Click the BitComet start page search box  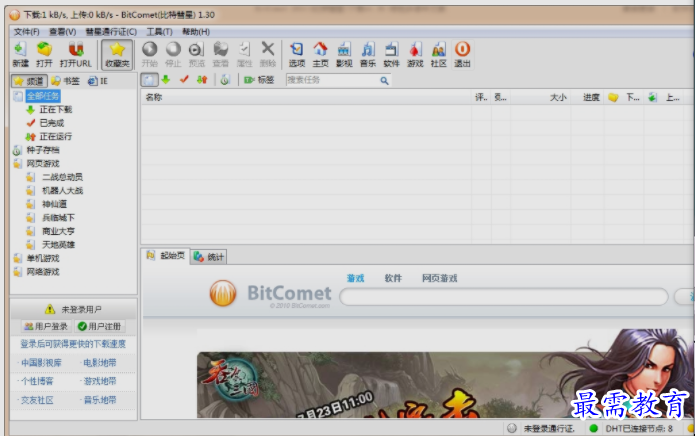pyautogui.click(x=504, y=296)
